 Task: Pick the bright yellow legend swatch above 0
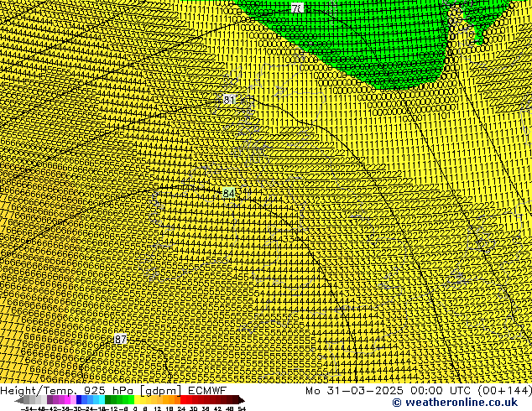137,399
